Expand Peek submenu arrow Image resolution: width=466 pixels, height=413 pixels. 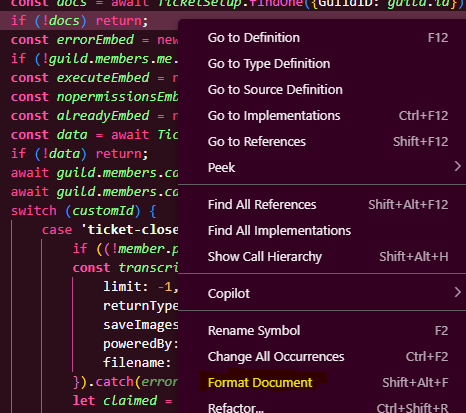pos(458,166)
